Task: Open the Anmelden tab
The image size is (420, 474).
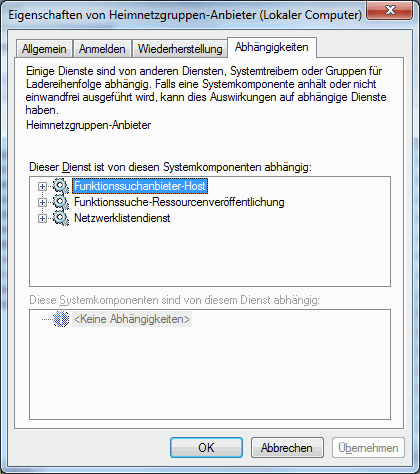Action: pyautogui.click(x=102, y=49)
